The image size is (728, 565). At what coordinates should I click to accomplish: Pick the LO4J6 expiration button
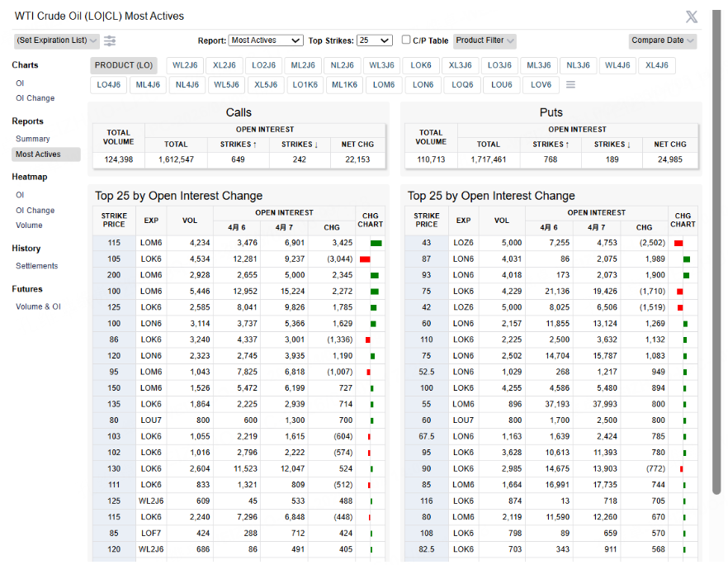point(108,85)
